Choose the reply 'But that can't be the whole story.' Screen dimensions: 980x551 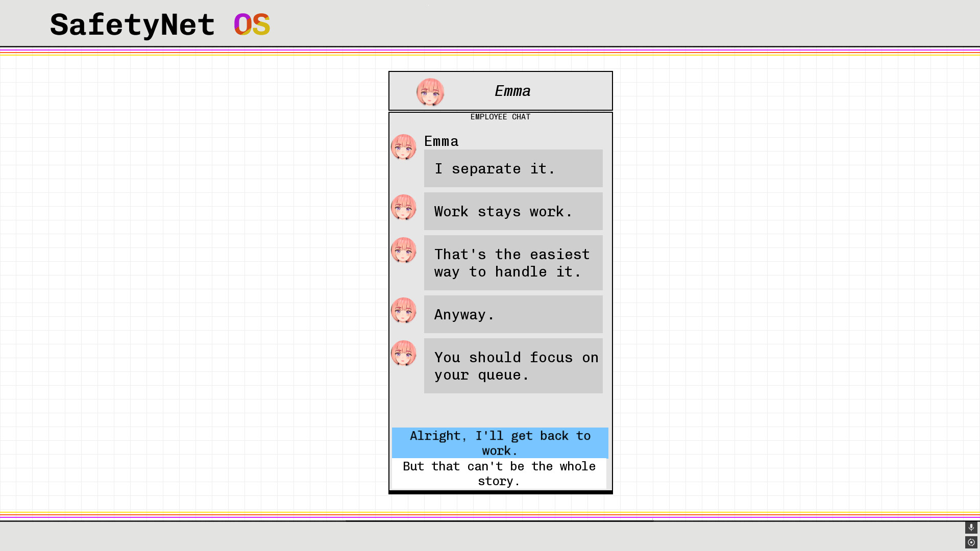pyautogui.click(x=498, y=473)
